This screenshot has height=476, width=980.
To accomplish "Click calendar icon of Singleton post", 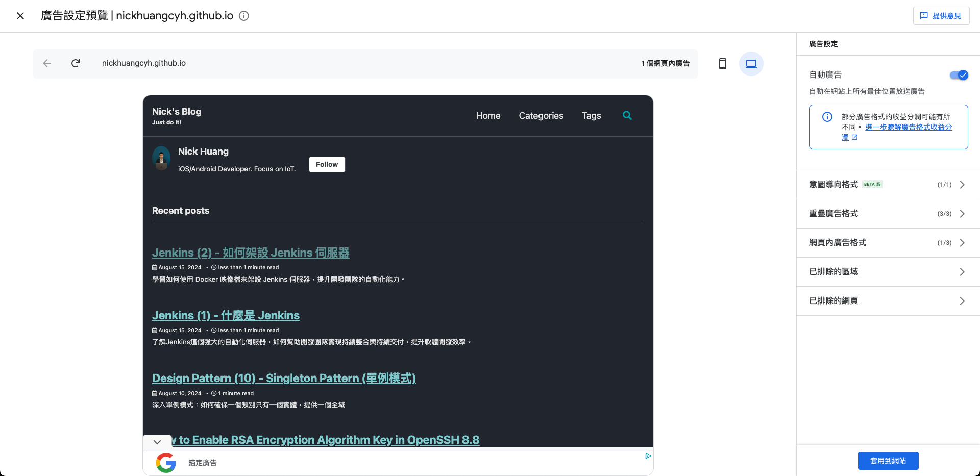I will 155,393.
